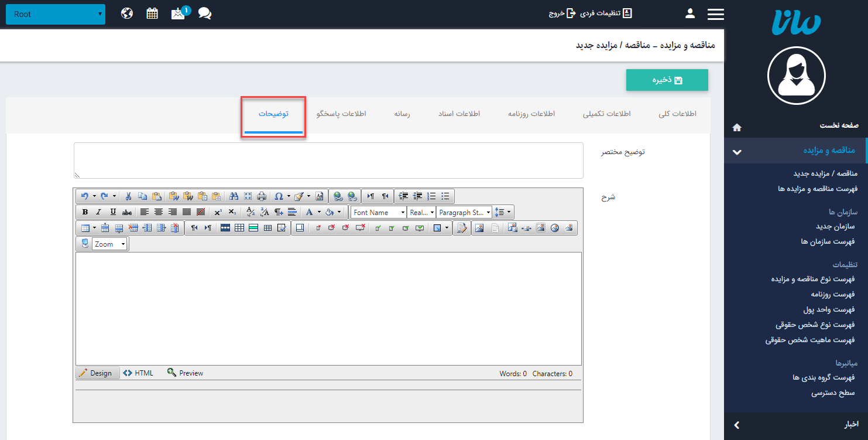
Task: Toggle underline formatting
Action: click(113, 212)
